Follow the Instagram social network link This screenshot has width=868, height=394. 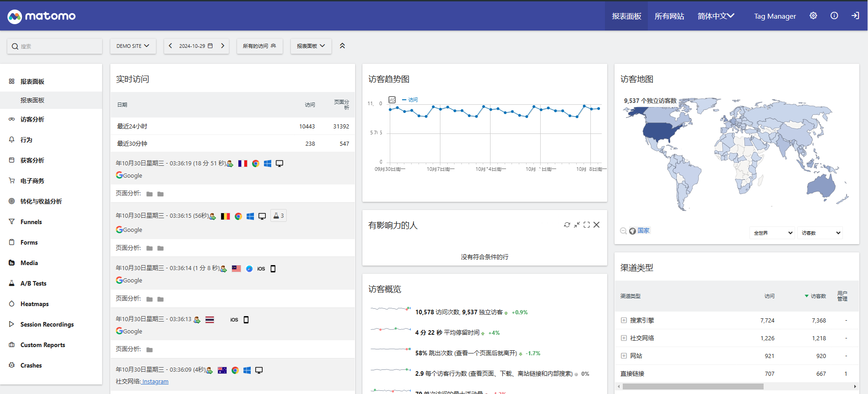point(155,382)
